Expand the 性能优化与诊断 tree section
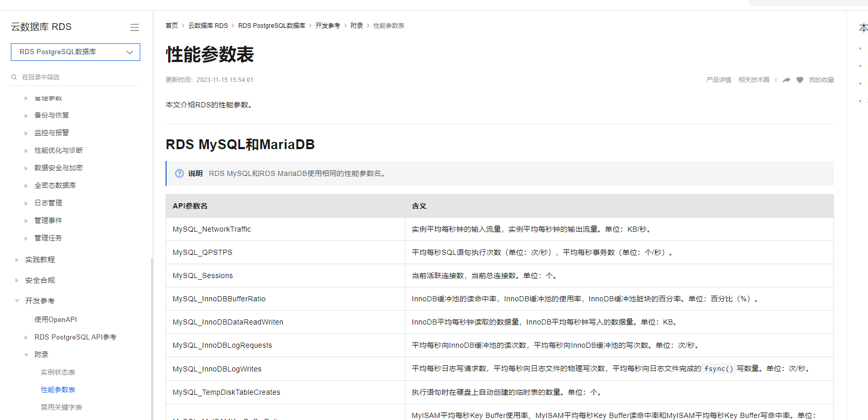 (x=26, y=151)
